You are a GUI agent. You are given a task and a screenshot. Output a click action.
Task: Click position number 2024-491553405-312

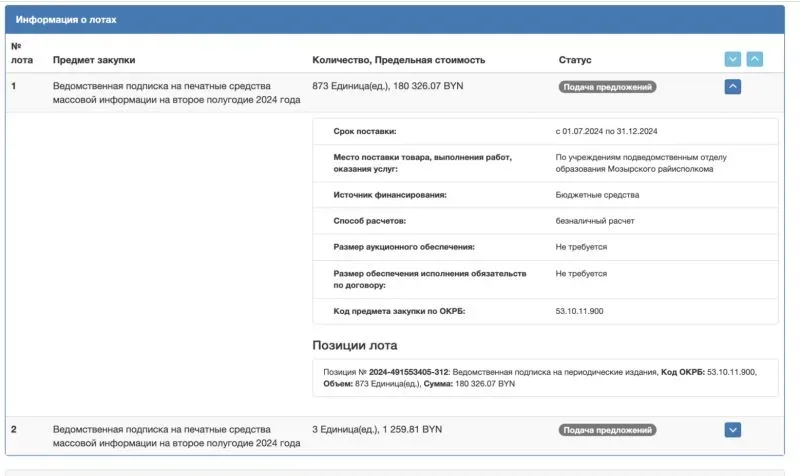click(410, 371)
